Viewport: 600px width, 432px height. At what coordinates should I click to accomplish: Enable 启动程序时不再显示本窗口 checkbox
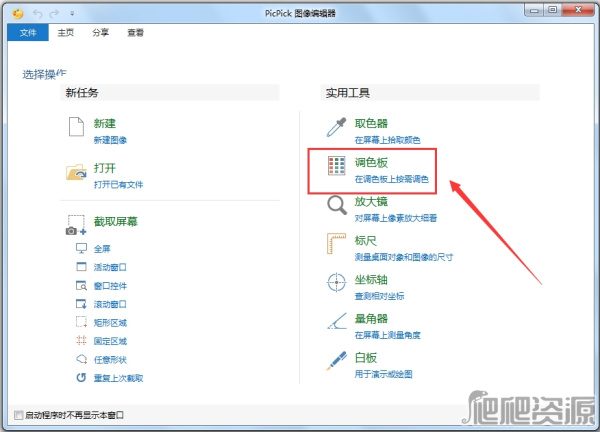pyautogui.click(x=18, y=415)
